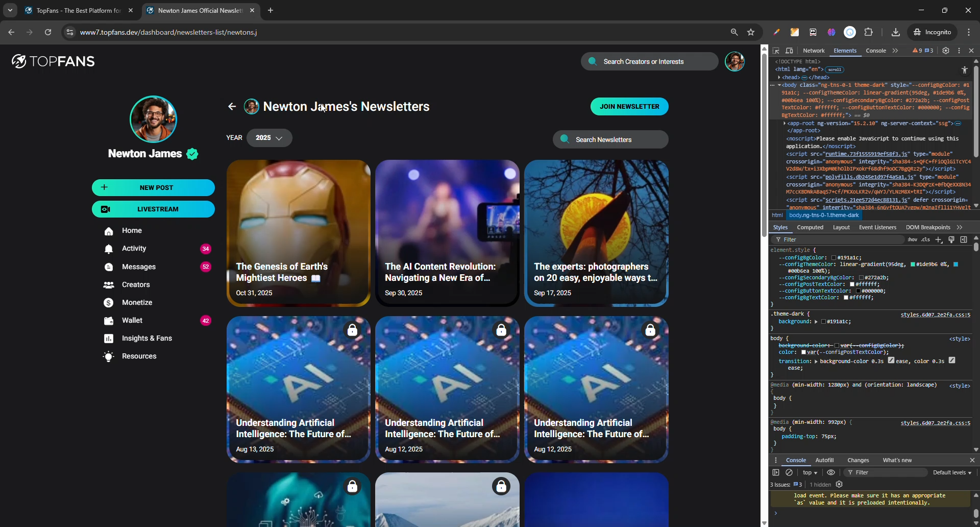
Task: Open the Home sidebar item
Action: pos(132,231)
